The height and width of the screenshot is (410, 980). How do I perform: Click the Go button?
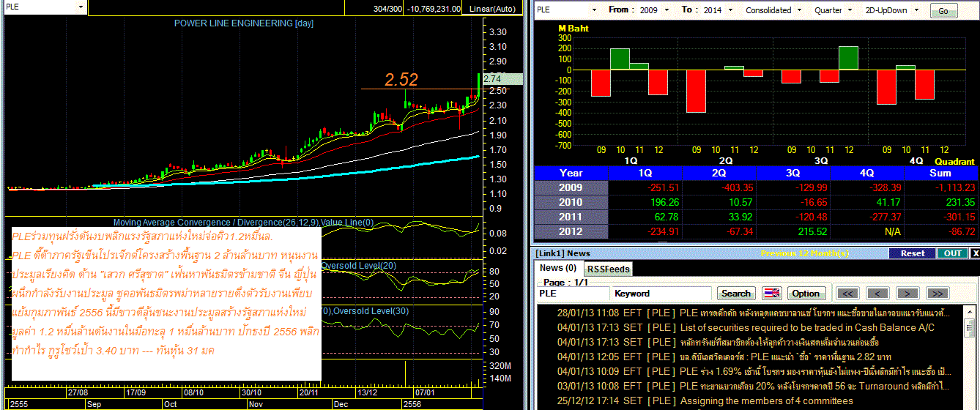943,11
